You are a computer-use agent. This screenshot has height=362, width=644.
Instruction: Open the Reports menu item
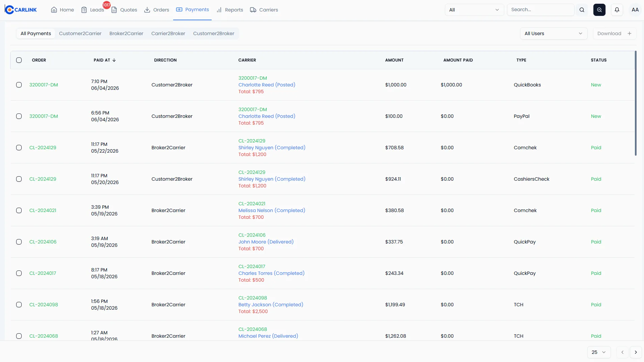(x=230, y=10)
